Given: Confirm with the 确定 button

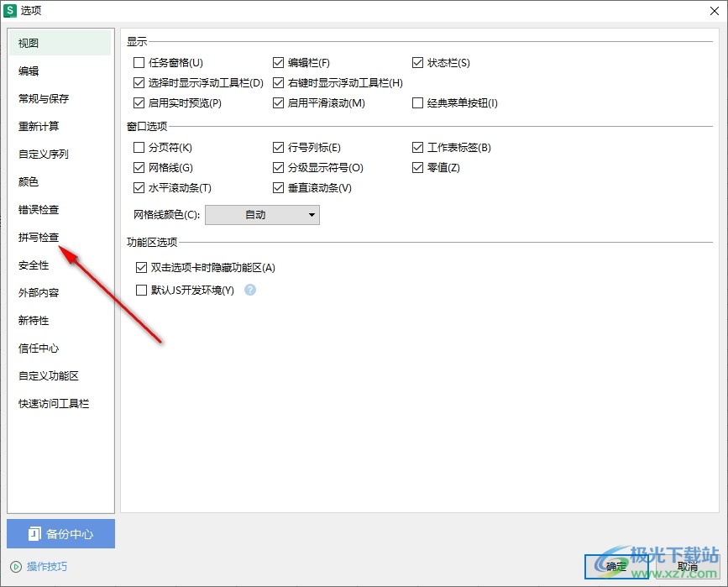Looking at the screenshot, I should (616, 567).
